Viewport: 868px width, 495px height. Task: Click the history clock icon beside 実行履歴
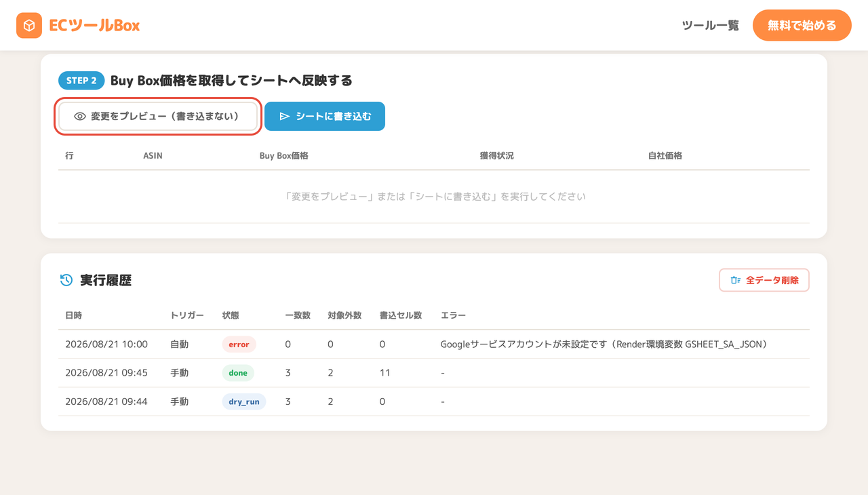(x=66, y=280)
